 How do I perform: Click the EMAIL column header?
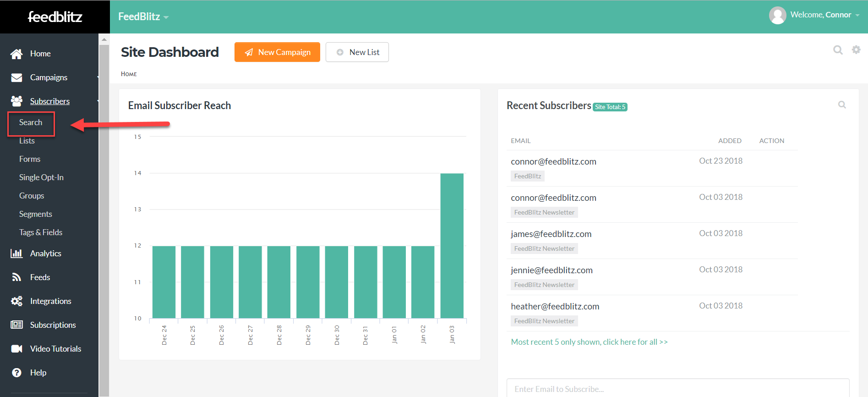click(521, 141)
